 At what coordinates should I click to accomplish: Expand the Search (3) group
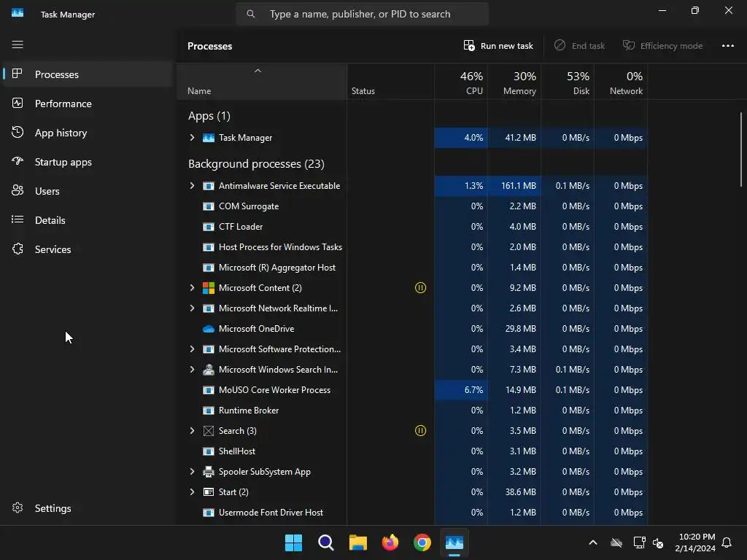[192, 430]
